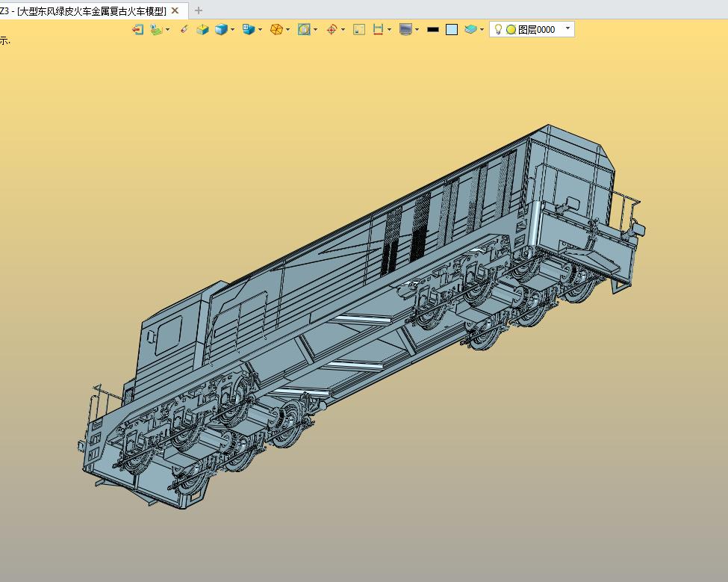This screenshot has width=728, height=582.
Task: Click the train model in the viewport
Action: pos(362,316)
